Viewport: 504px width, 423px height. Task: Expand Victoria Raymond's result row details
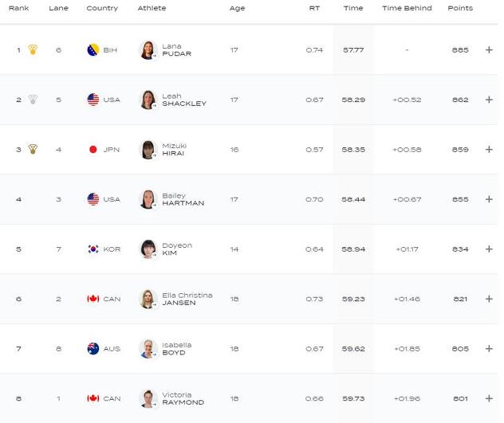pos(489,398)
